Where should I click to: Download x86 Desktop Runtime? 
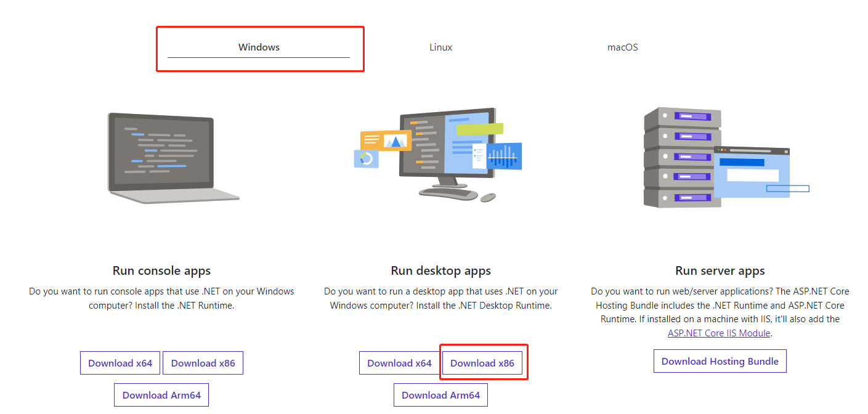[x=482, y=363]
